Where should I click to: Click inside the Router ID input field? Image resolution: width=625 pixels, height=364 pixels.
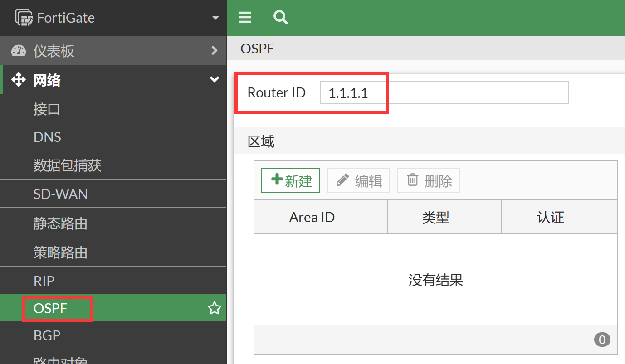click(444, 92)
